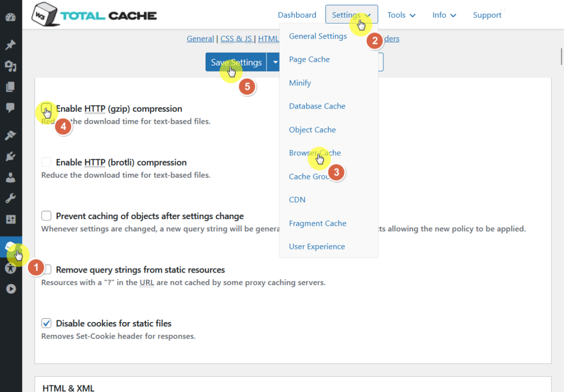The image size is (564, 392).
Task: Open the Save Settings split-button arrow
Action: point(275,62)
